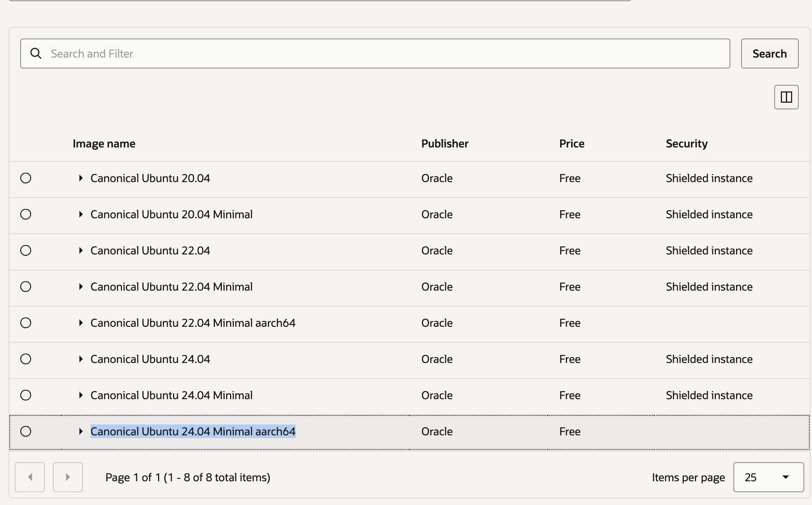Expand the Canonical Ubuntu 22.04 row
Screen dimensions: 812x505
point(81,251)
